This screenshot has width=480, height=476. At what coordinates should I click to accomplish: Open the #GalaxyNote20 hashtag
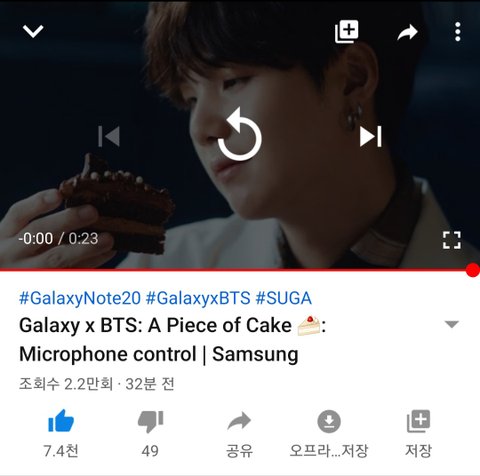pos(80,298)
